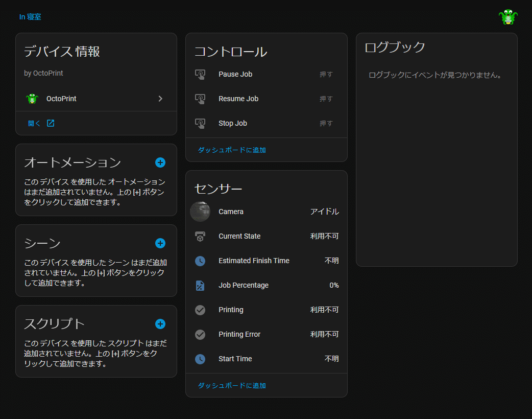Click the Printing check-circle icon
The height and width of the screenshot is (419, 532).
[200, 310]
